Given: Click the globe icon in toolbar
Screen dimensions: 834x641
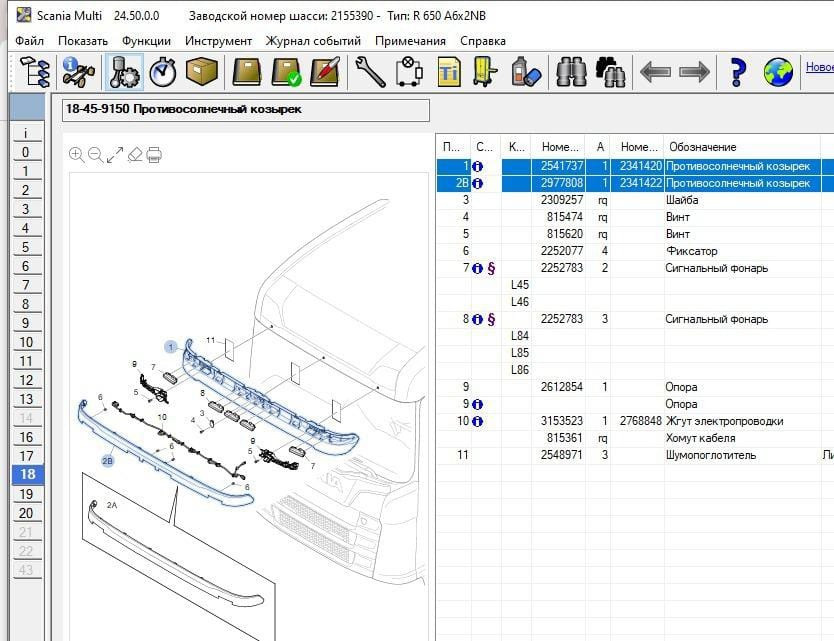Looking at the screenshot, I should tap(778, 72).
